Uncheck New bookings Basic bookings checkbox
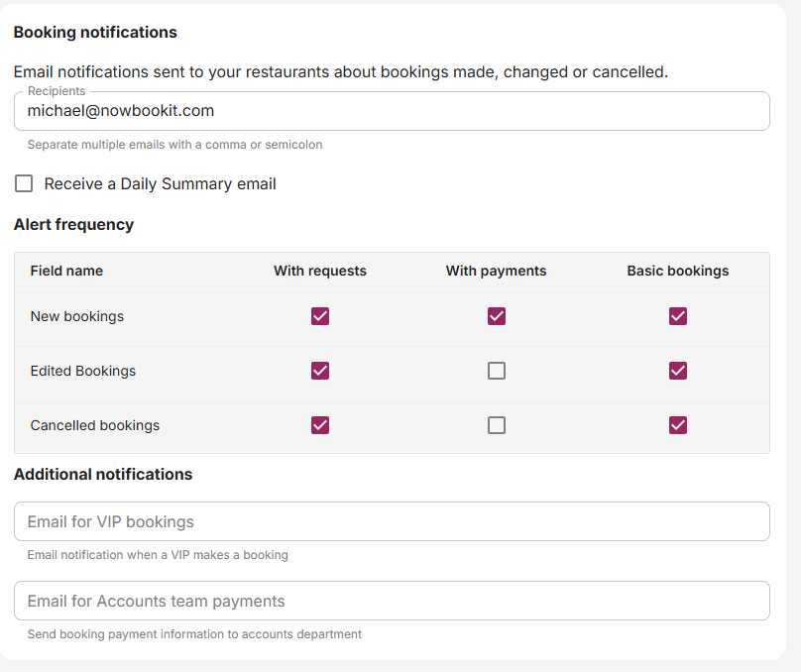The width and height of the screenshot is (801, 672). (x=678, y=316)
